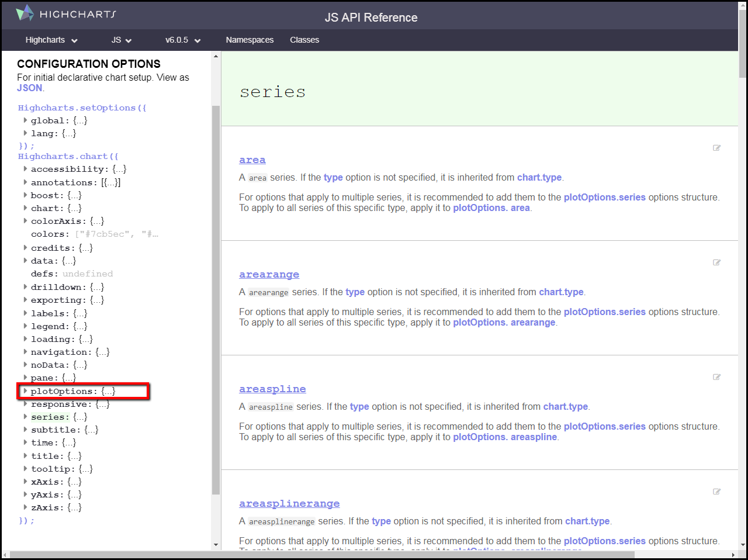Select the series item in options tree

[50, 417]
